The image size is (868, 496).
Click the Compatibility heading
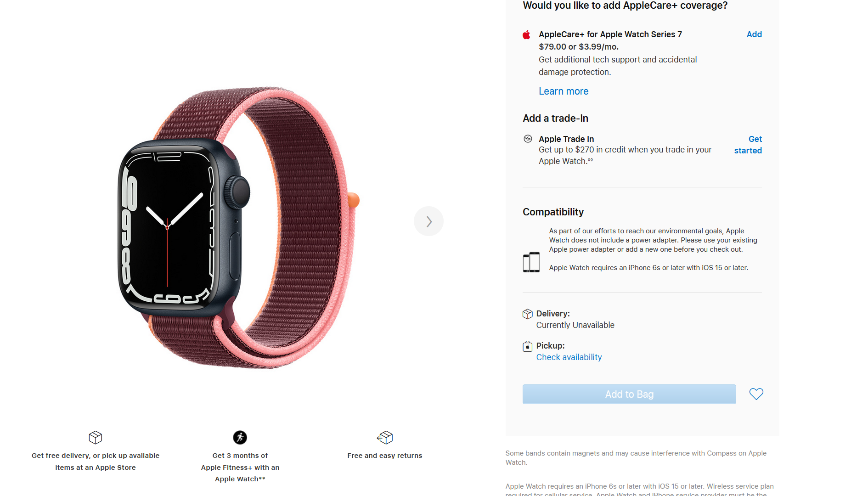click(553, 212)
